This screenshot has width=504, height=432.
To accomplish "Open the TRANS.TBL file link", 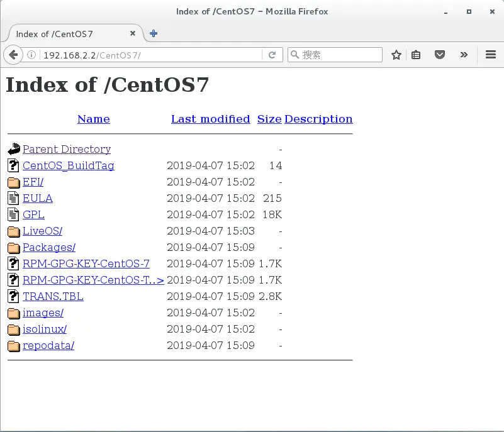I will click(53, 296).
